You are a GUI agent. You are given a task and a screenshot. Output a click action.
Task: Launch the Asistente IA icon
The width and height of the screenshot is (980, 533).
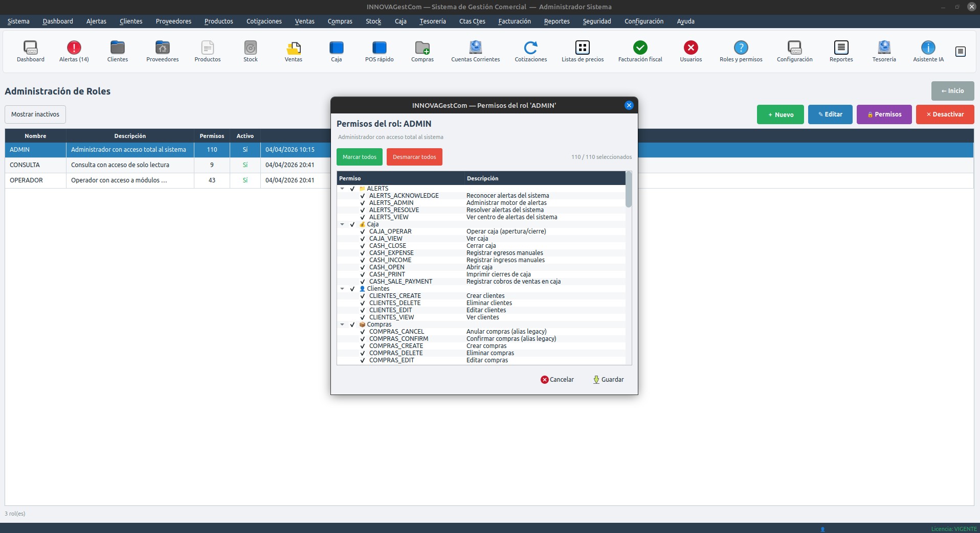click(x=928, y=51)
